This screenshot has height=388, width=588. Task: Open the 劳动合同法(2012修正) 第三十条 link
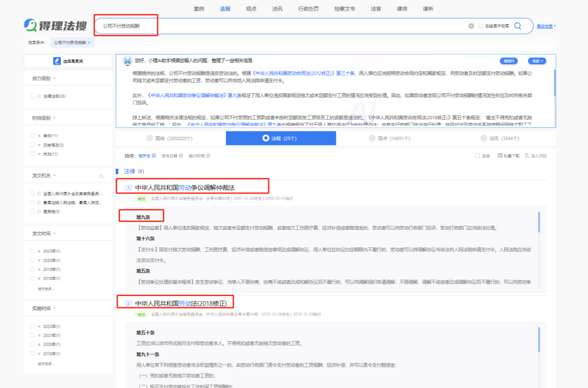(x=304, y=73)
